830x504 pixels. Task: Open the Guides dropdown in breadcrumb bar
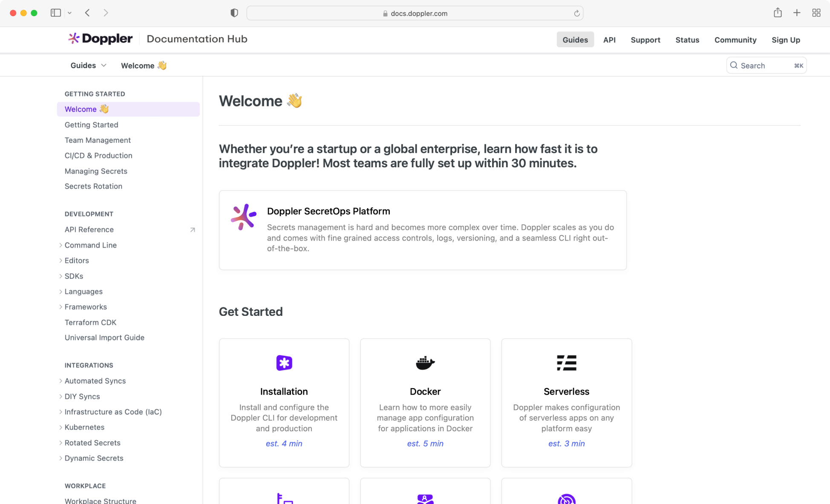[x=89, y=66]
